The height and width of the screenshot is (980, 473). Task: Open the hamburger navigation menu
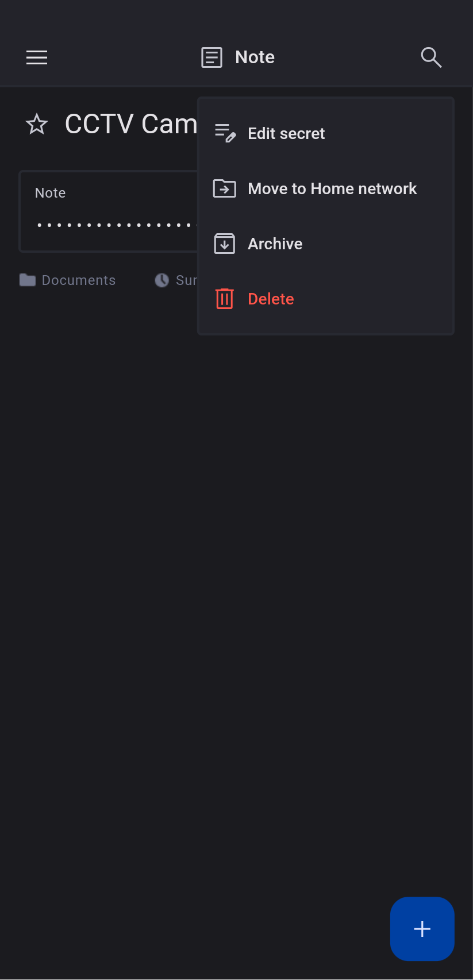pos(37,57)
